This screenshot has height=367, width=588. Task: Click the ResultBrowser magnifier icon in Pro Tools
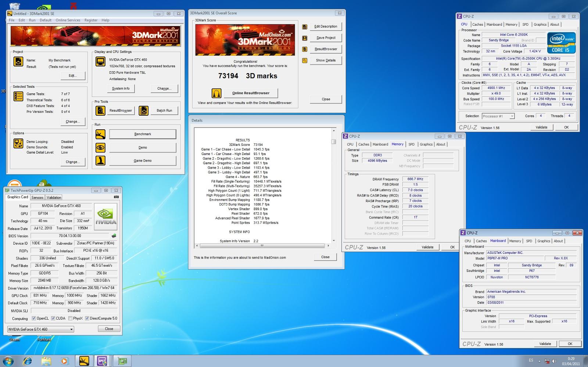[x=100, y=111]
